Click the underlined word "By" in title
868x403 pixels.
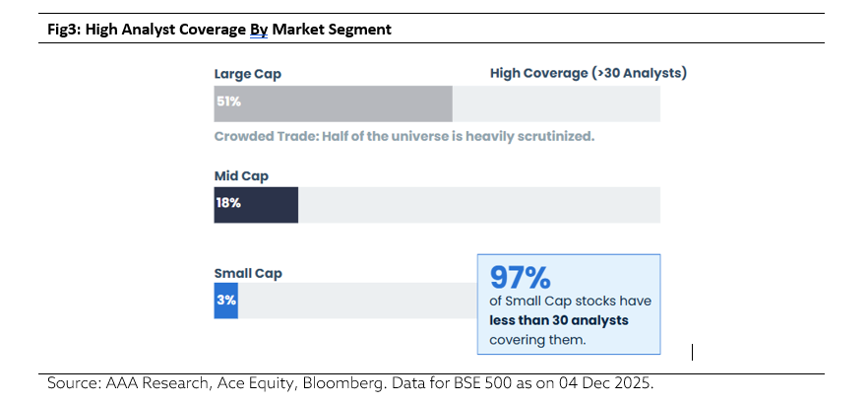[258, 30]
